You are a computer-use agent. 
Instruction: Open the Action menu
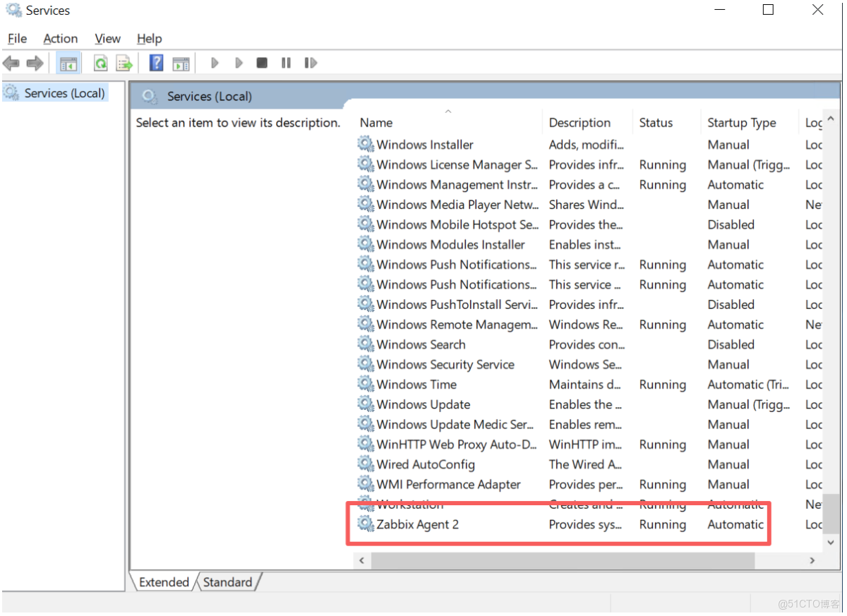[60, 39]
